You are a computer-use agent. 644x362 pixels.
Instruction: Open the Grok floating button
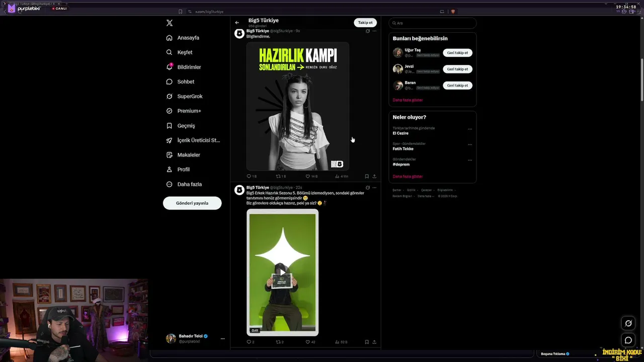(628, 323)
